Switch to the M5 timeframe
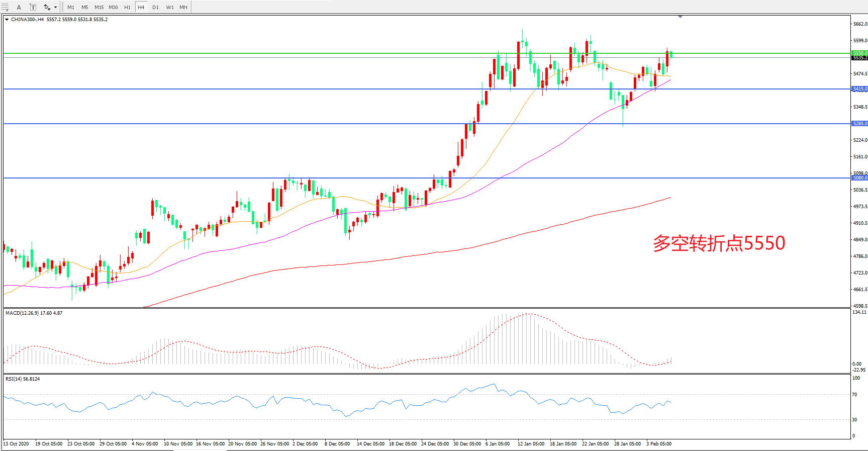The height and width of the screenshot is (451, 868). 84,7
